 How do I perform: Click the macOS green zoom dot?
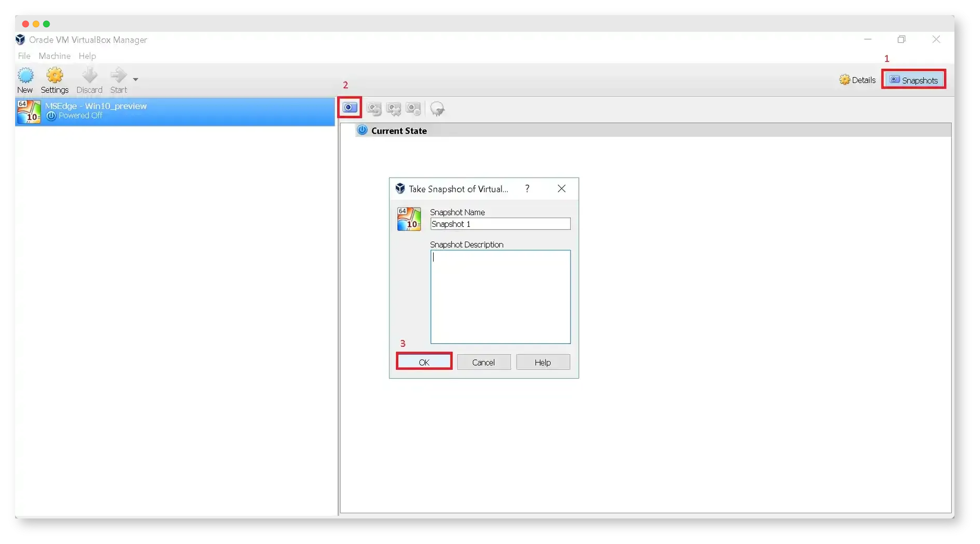[x=46, y=24]
